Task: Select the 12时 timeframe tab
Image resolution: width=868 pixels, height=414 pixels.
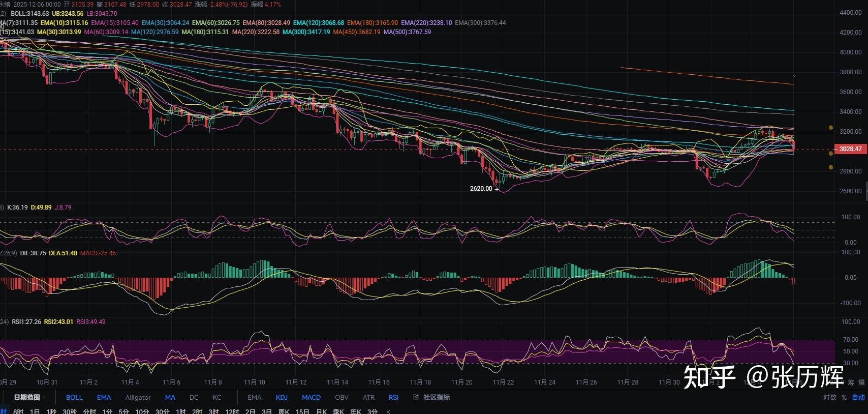Action: click(x=232, y=411)
